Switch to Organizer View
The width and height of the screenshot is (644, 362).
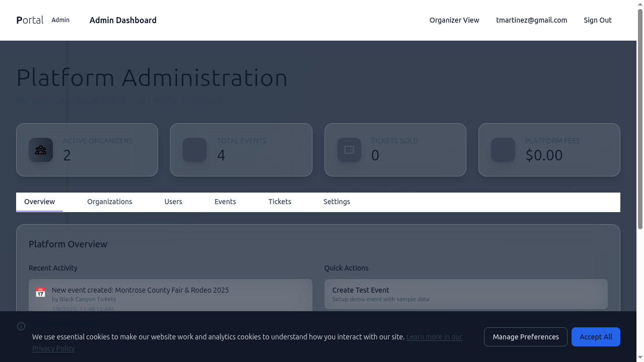coord(454,20)
